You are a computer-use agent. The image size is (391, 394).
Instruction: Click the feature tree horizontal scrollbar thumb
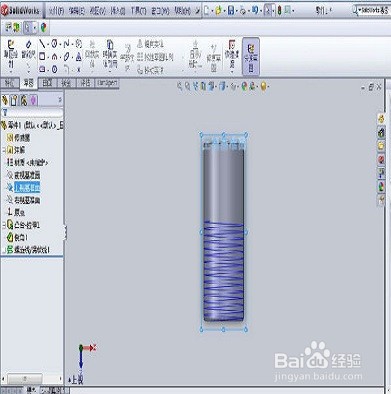(x=25, y=378)
